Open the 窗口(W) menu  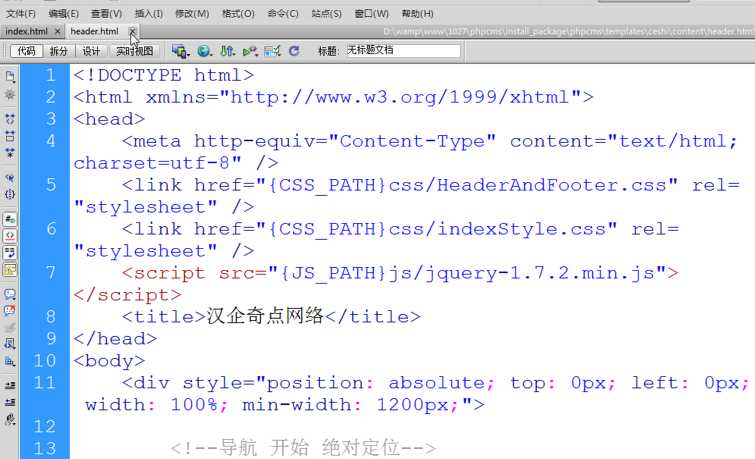tap(372, 13)
